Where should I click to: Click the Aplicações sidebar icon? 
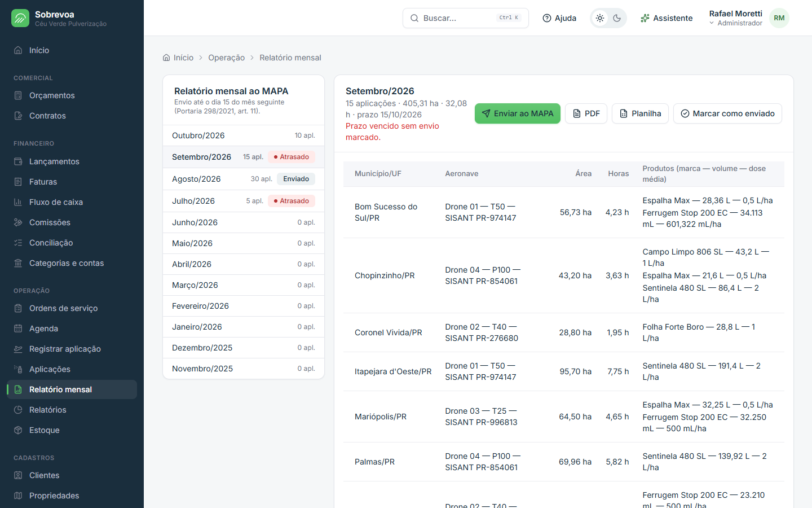tap(18, 369)
